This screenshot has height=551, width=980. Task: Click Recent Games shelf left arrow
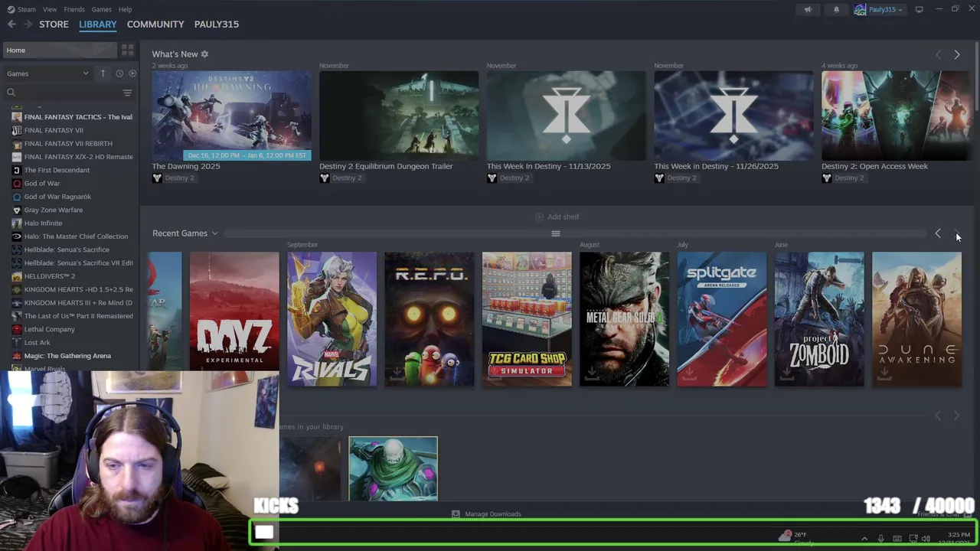tap(938, 233)
